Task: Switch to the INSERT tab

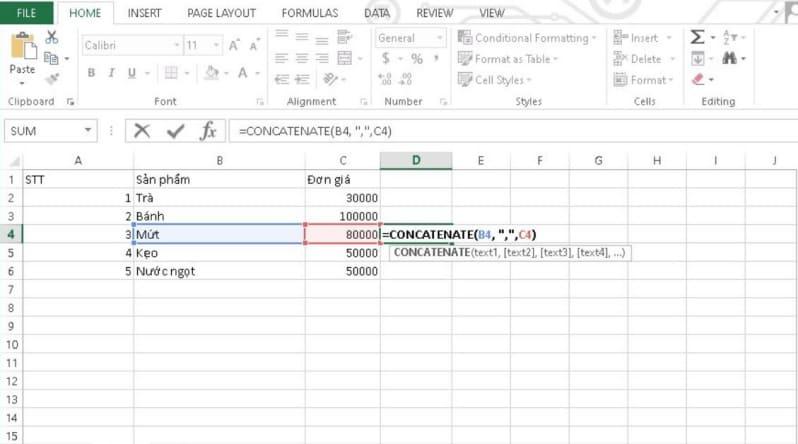Action: click(x=144, y=13)
